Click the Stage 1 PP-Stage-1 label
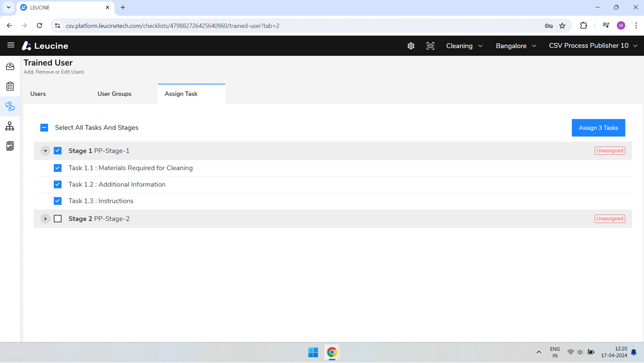Screen dimensions: 644x363 99,151
